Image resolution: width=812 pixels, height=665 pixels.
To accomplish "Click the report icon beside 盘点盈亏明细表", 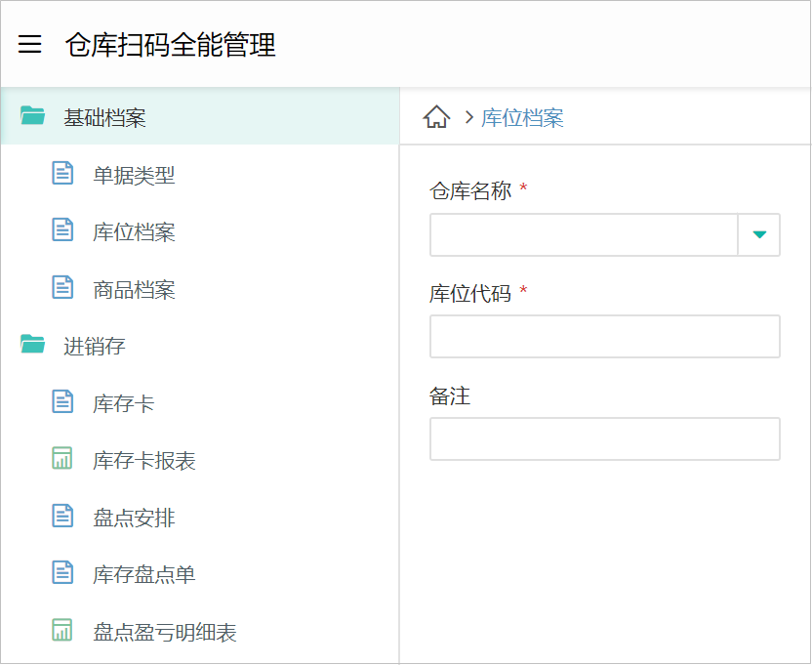I will (62, 630).
